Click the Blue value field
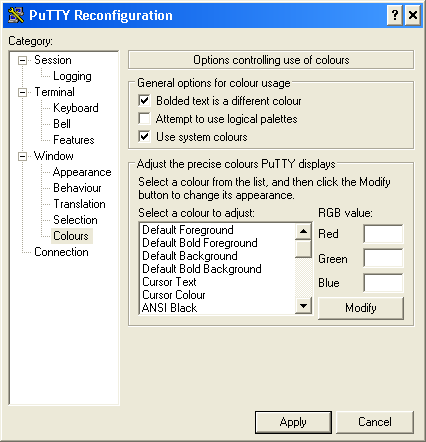This screenshot has width=426, height=442. click(x=383, y=283)
